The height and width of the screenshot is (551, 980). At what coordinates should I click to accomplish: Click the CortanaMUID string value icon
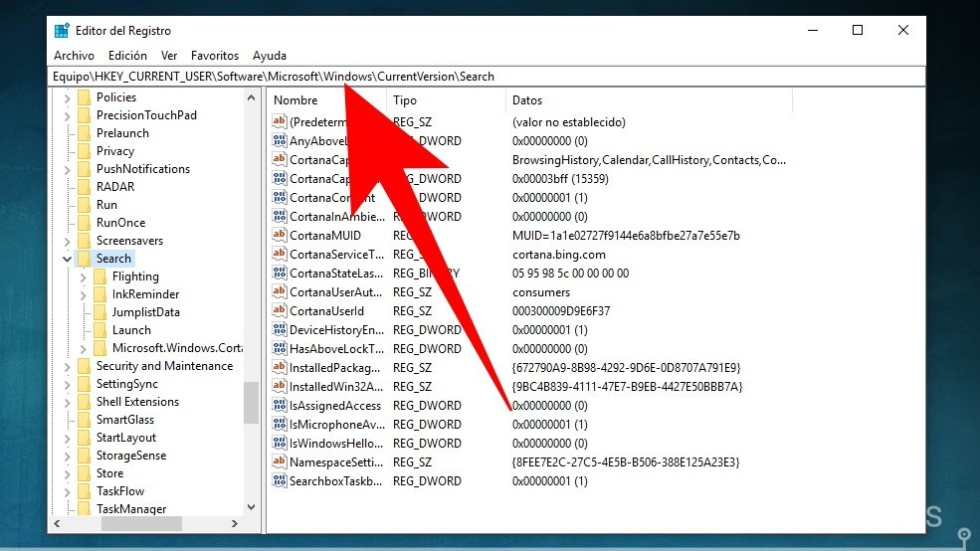pos(280,235)
